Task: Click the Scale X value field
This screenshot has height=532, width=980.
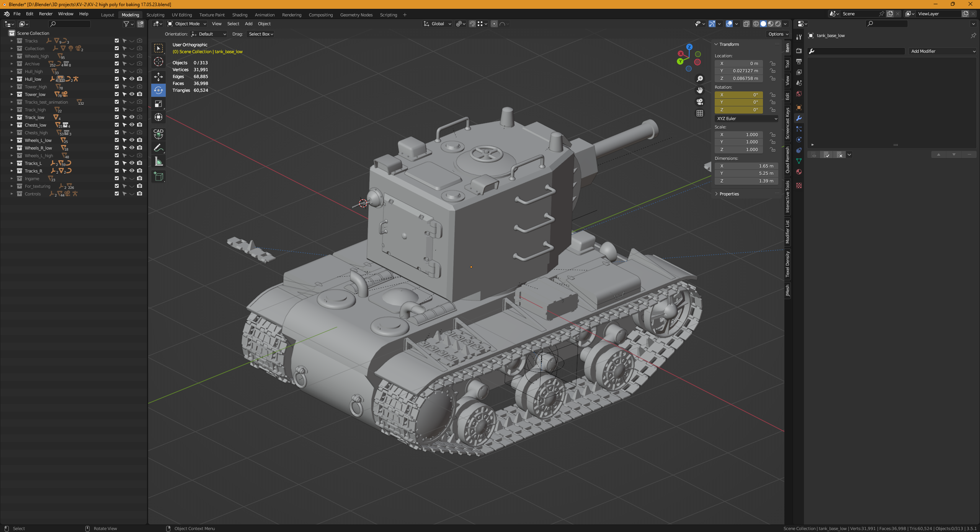Action: coord(739,135)
